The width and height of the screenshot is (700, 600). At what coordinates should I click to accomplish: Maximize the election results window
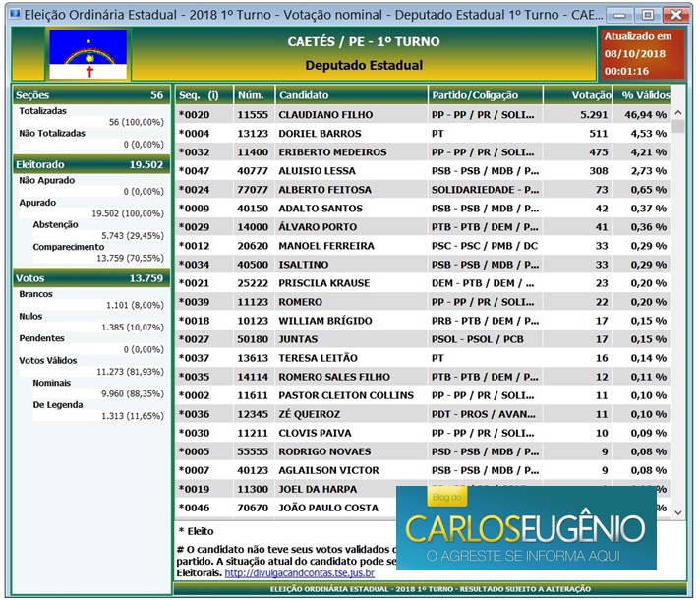click(x=647, y=15)
